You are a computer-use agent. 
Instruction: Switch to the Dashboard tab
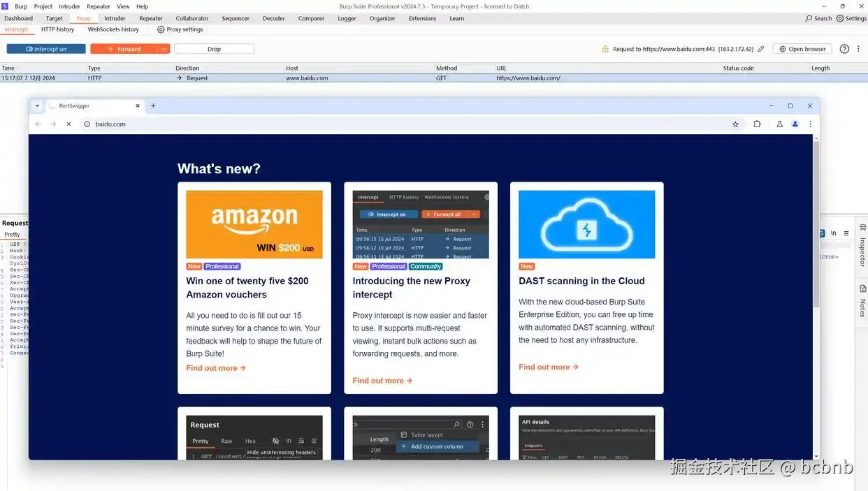click(19, 18)
